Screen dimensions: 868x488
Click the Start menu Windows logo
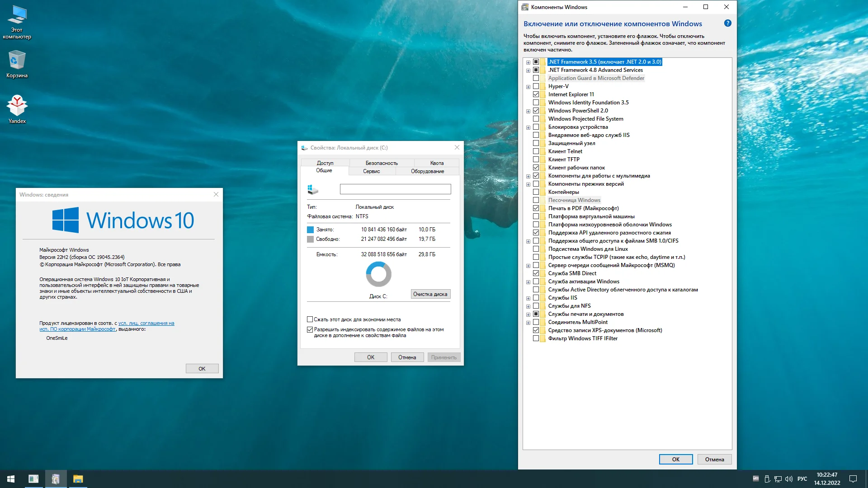pos(11,479)
